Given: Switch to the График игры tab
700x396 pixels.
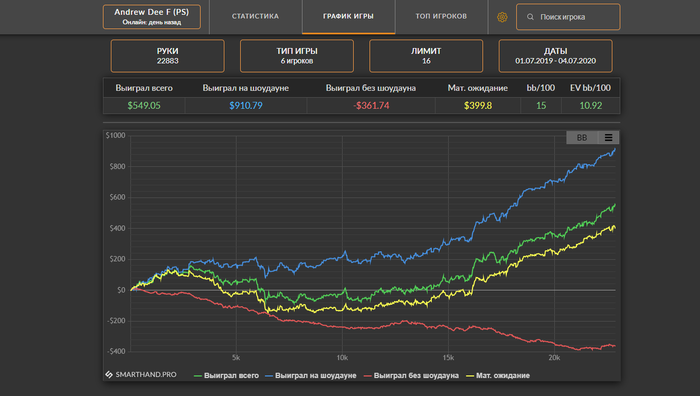Looking at the screenshot, I should 348,17.
